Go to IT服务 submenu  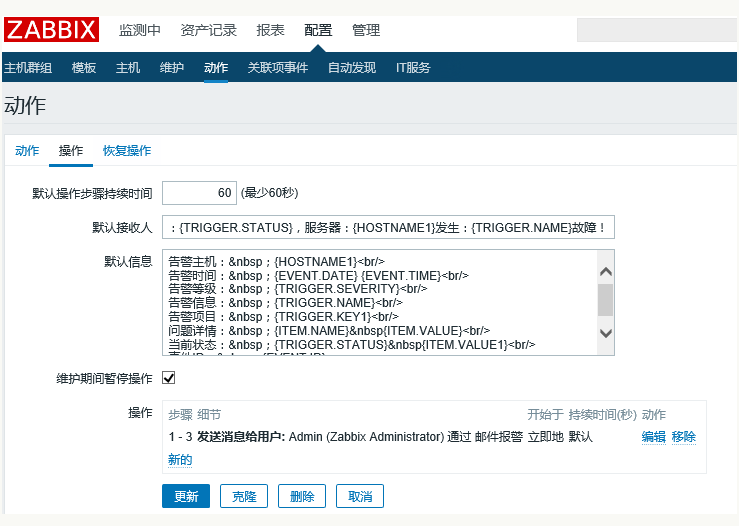point(413,68)
